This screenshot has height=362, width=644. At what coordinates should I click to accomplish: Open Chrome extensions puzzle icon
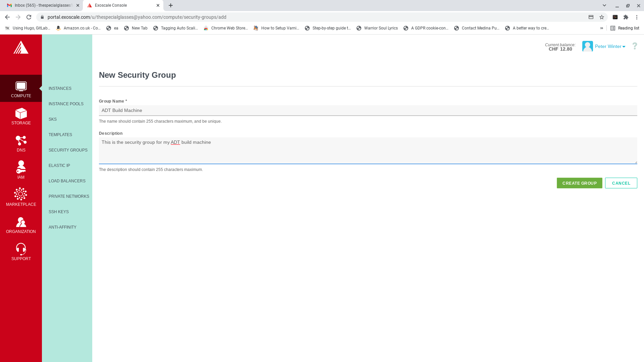(x=626, y=17)
